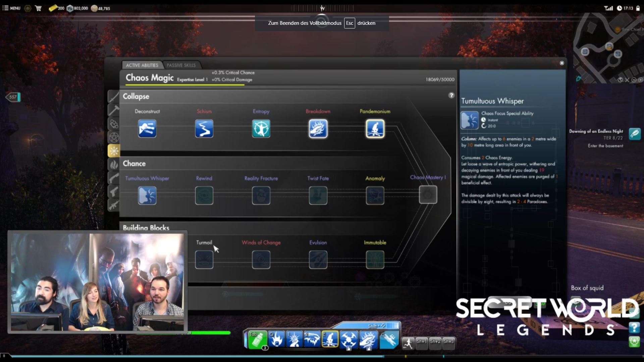644x362 pixels.
Task: Select the locked Rewind ability slot
Action: [204, 196]
